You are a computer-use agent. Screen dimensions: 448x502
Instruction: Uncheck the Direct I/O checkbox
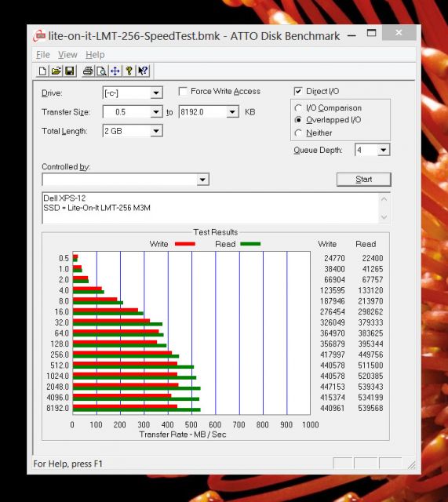298,92
